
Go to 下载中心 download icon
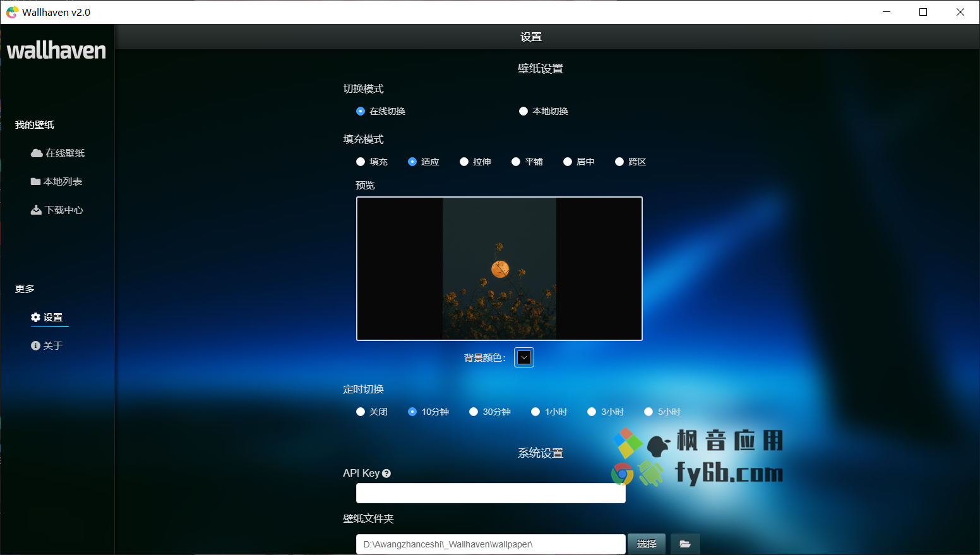tap(36, 210)
